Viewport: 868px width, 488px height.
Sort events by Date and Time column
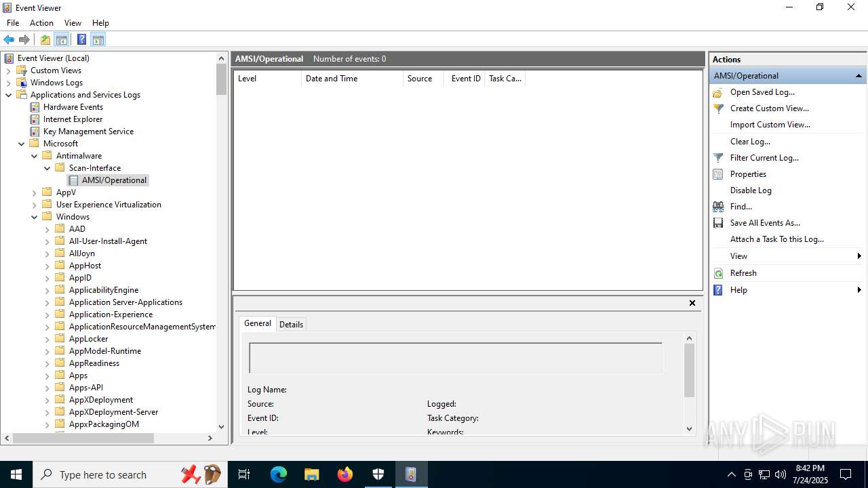click(x=352, y=79)
